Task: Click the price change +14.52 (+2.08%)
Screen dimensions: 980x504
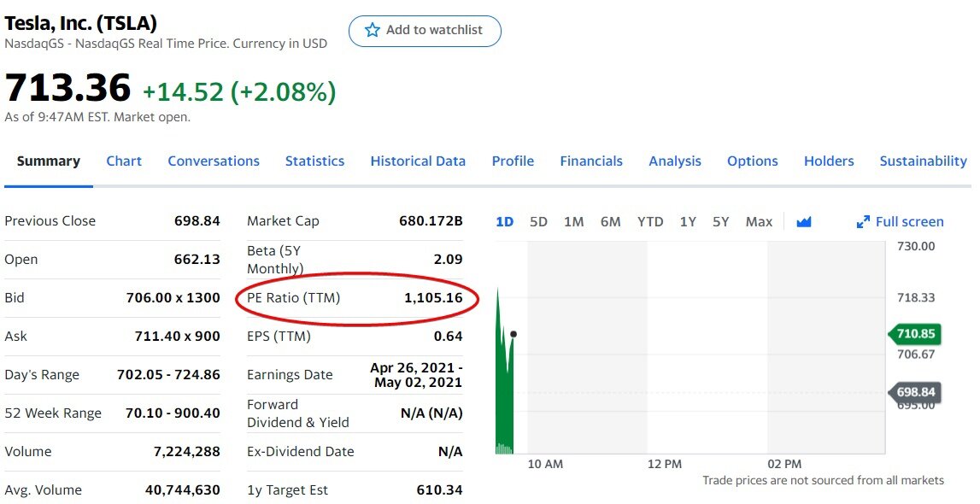Action: pos(239,91)
